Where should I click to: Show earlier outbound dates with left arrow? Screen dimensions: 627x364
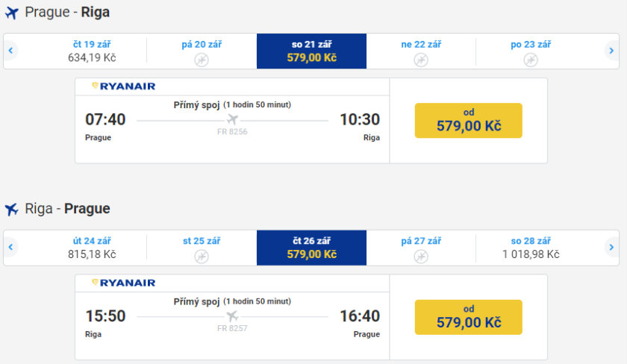[11, 51]
